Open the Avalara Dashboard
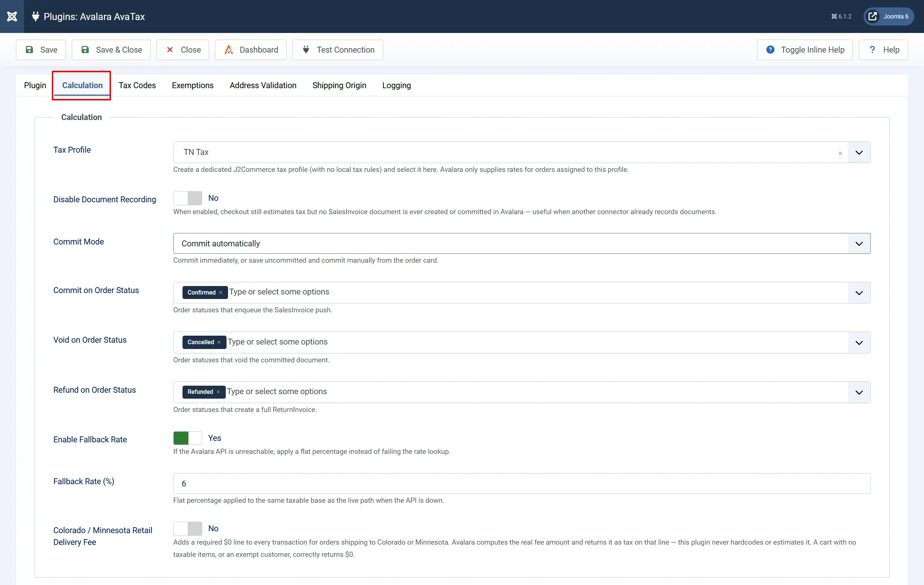The height and width of the screenshot is (585, 924). coord(251,50)
